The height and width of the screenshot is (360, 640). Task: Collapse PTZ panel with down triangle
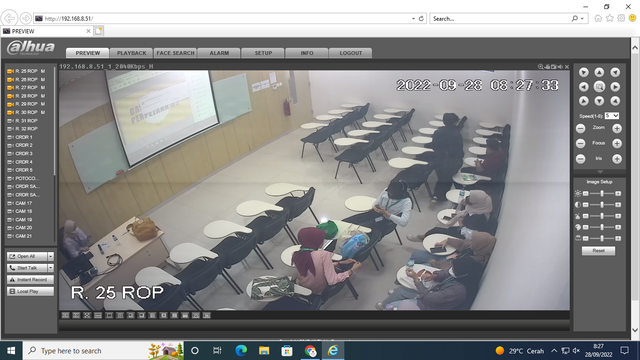(599, 172)
